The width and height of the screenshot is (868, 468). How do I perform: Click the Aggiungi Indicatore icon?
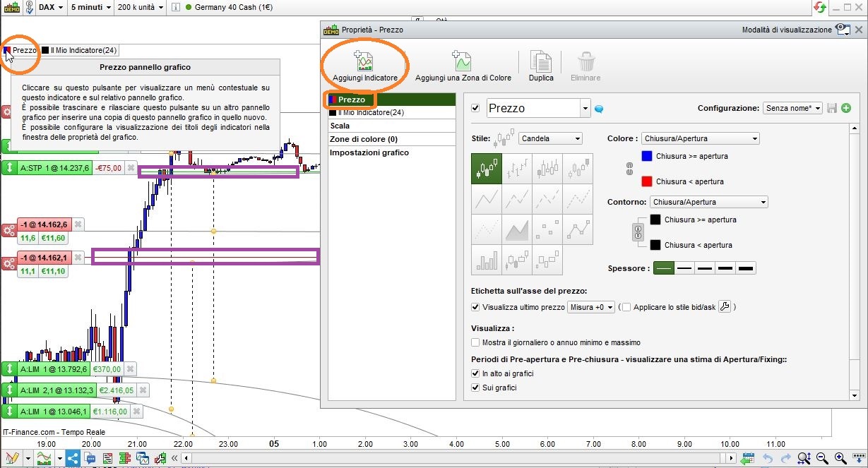pos(364,61)
